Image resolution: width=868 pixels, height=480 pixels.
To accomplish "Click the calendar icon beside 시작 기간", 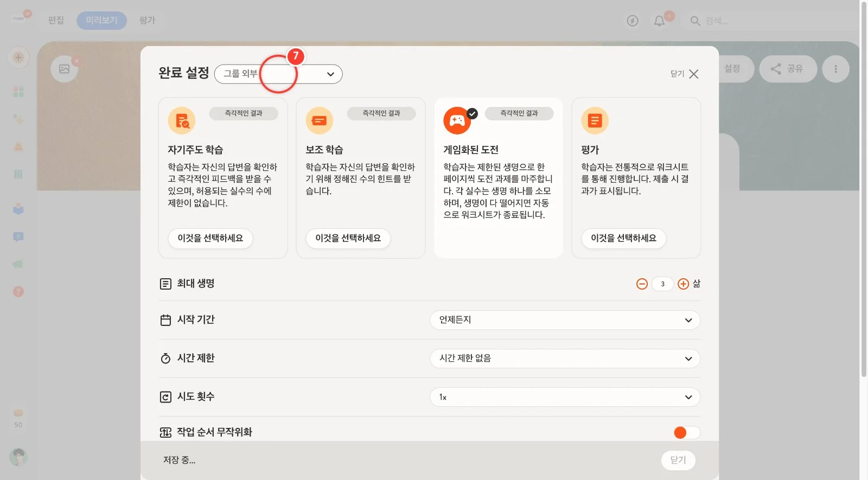I will (x=165, y=320).
